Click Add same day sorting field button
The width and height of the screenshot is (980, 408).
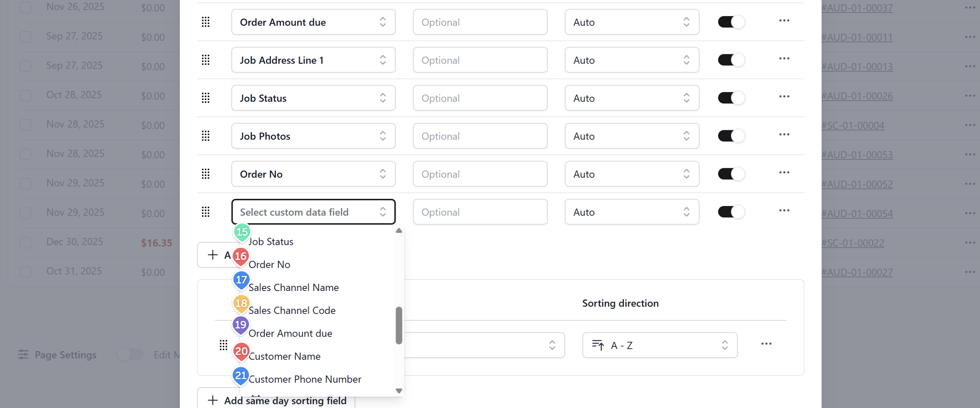(x=276, y=401)
